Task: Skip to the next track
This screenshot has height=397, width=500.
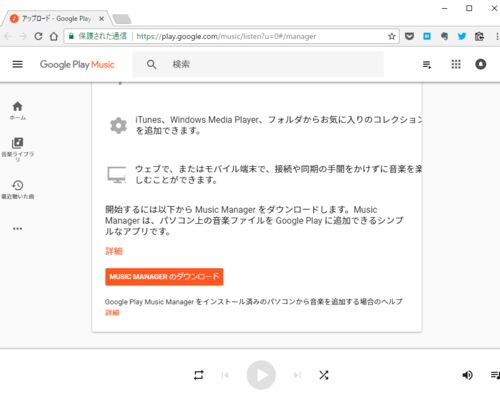Action: [x=297, y=375]
